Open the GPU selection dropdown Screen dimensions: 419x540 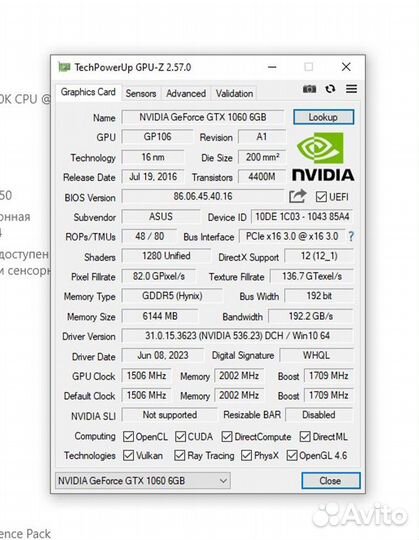pyautogui.click(x=143, y=480)
